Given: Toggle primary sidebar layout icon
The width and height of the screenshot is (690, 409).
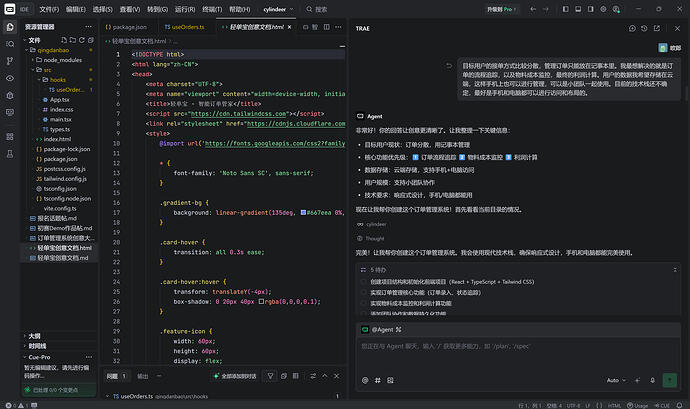Looking at the screenshot, I should pos(565,9).
